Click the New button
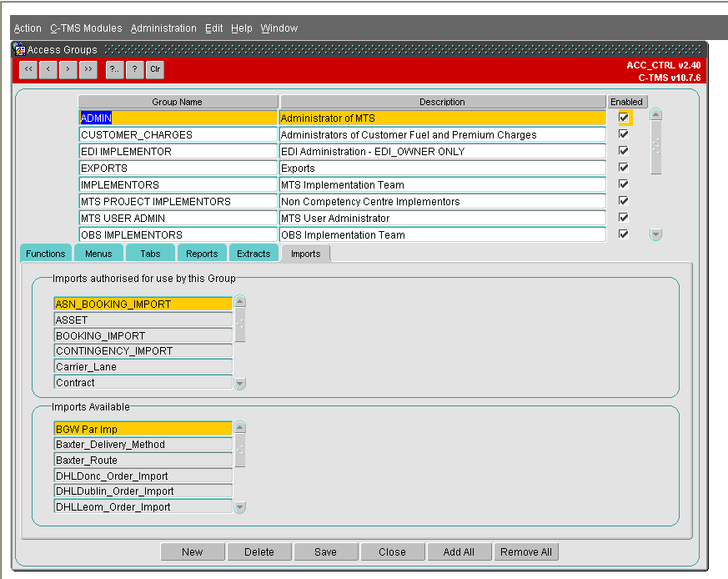728x579 pixels. (192, 552)
